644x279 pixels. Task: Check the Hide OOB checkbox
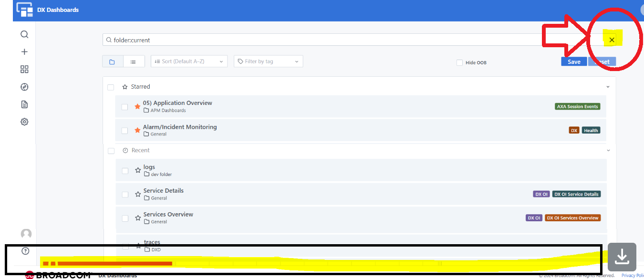click(459, 62)
